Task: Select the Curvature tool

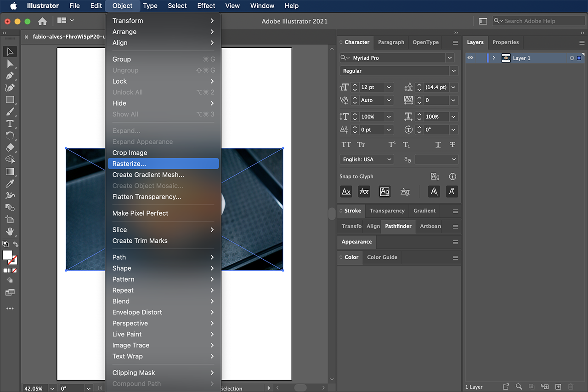Action: point(10,87)
